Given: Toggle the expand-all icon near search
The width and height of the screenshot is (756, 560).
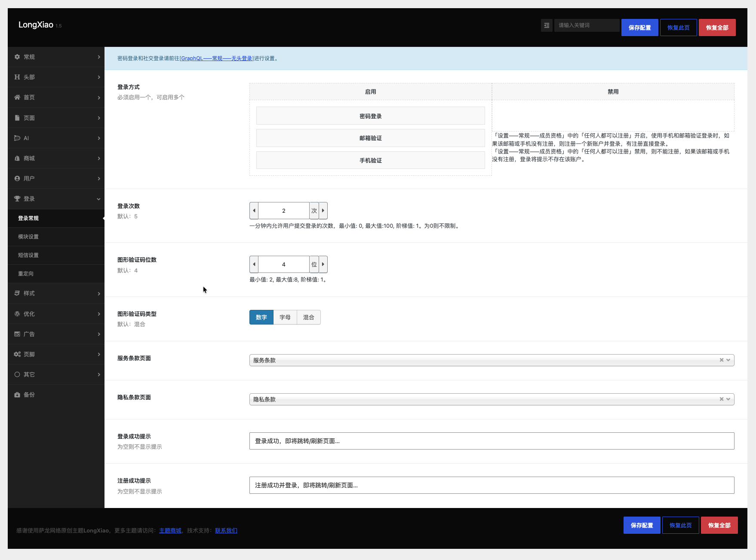Looking at the screenshot, I should pyautogui.click(x=547, y=25).
